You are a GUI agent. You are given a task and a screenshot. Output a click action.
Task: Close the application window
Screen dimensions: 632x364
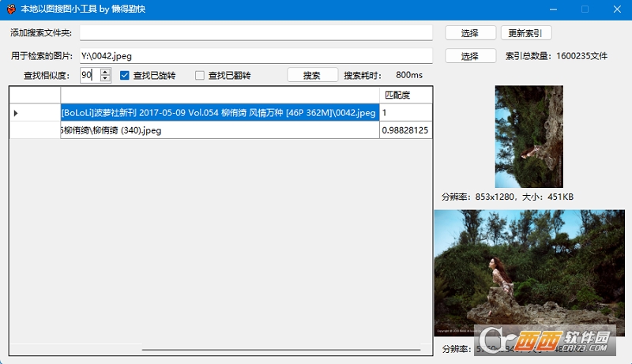click(617, 9)
